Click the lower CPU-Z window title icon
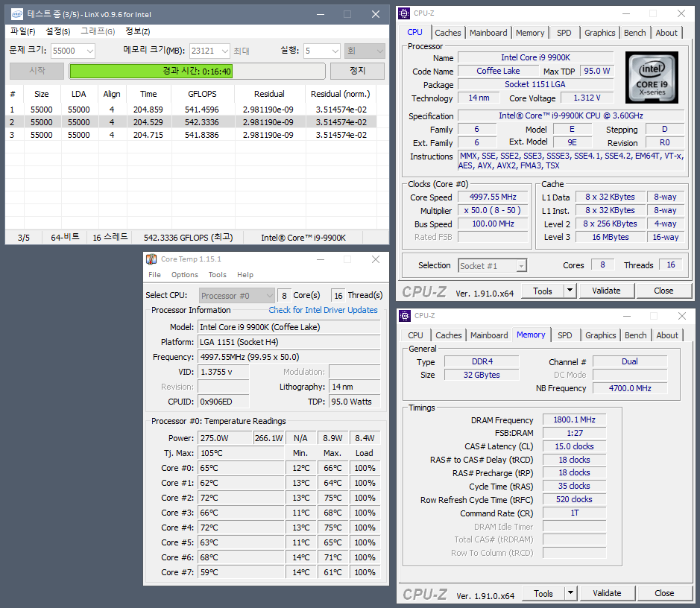 pyautogui.click(x=405, y=316)
